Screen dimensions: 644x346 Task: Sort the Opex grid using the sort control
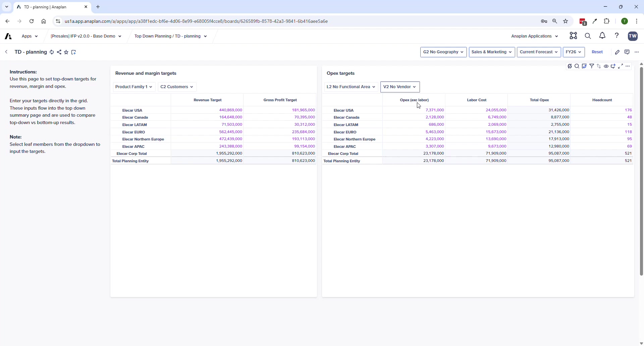pyautogui.click(x=599, y=66)
